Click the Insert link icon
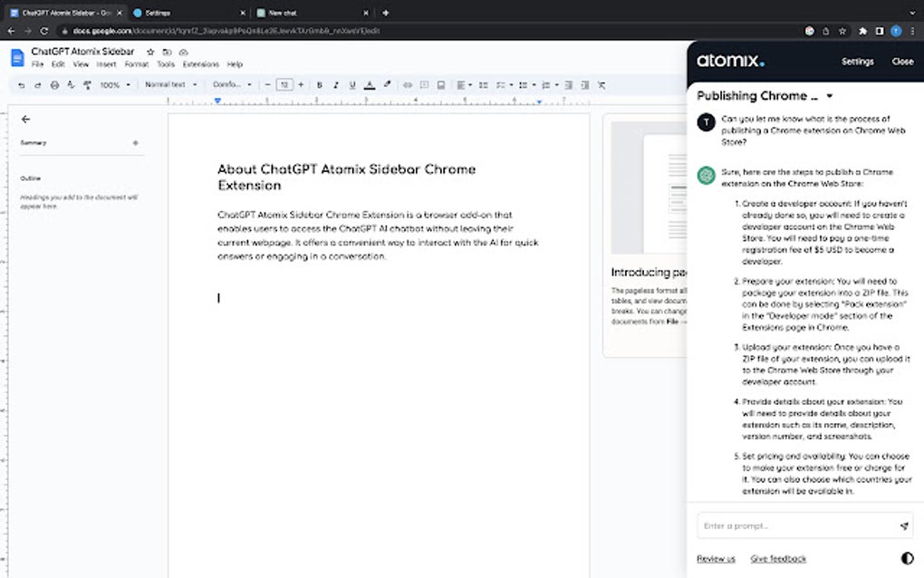 (x=407, y=84)
